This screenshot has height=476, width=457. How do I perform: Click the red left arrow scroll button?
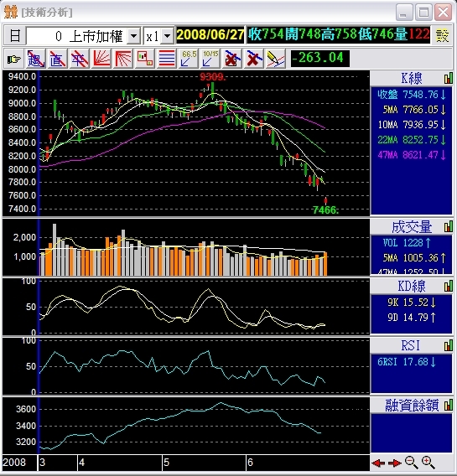coord(378,463)
